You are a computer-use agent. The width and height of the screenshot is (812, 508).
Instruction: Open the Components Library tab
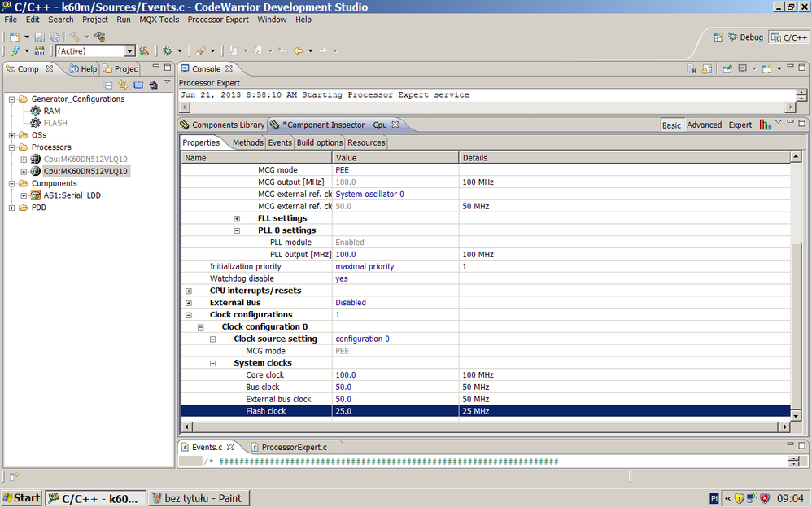coord(222,125)
